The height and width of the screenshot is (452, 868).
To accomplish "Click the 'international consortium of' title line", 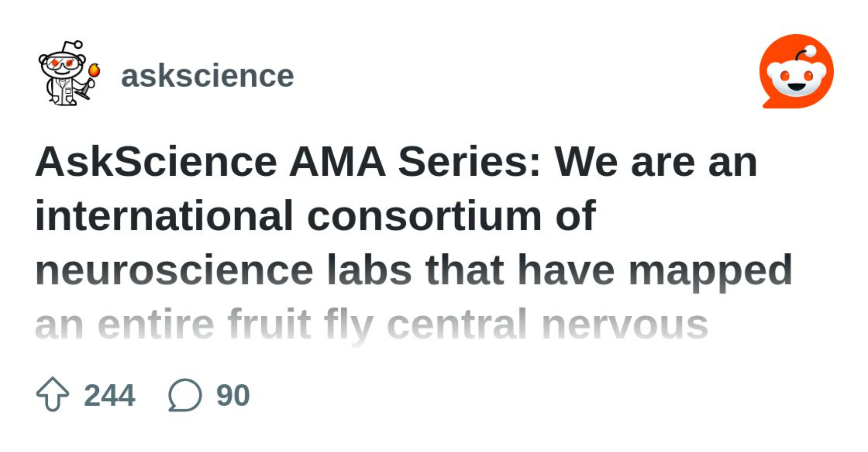I will (x=315, y=216).
